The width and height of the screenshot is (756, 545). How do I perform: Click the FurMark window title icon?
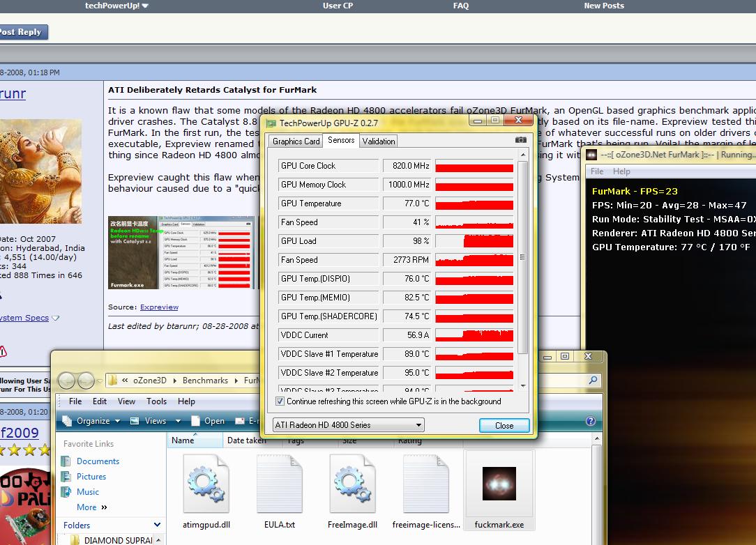click(591, 155)
